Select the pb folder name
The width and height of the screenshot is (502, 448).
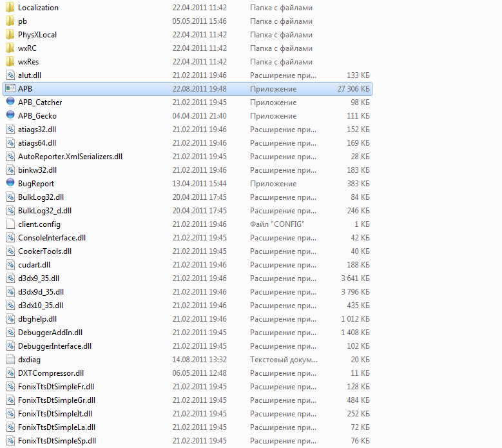coord(23,21)
